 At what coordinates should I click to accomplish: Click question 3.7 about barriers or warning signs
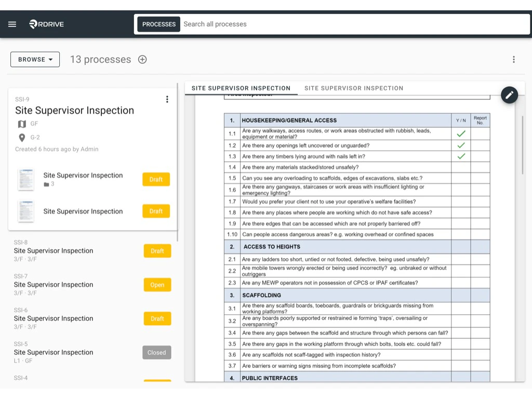coord(319,366)
